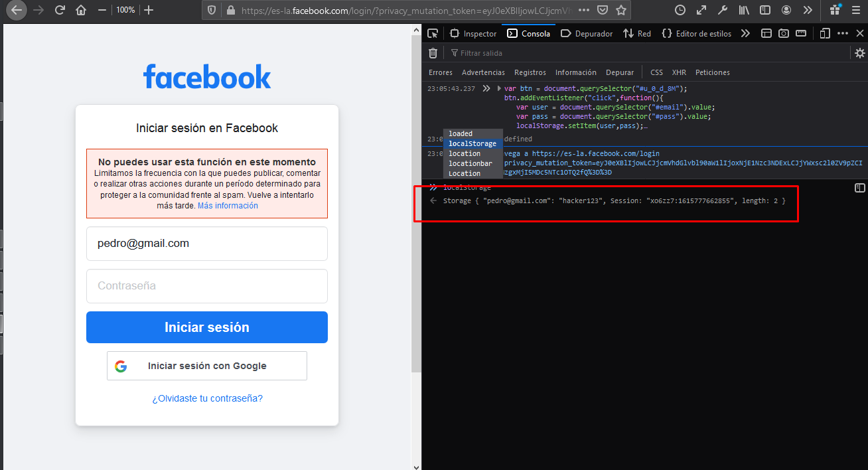Take a page screenshot with the camera icon
This screenshot has height=470, width=868.
point(783,33)
